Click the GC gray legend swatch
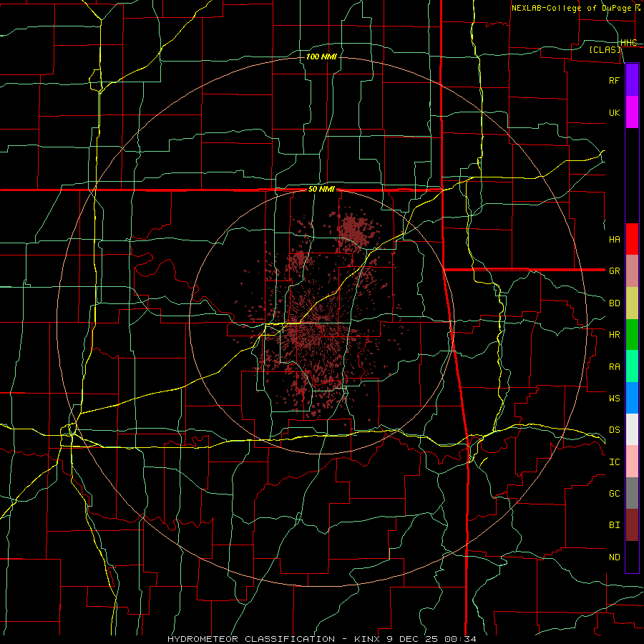The image size is (644, 644). tap(632, 493)
